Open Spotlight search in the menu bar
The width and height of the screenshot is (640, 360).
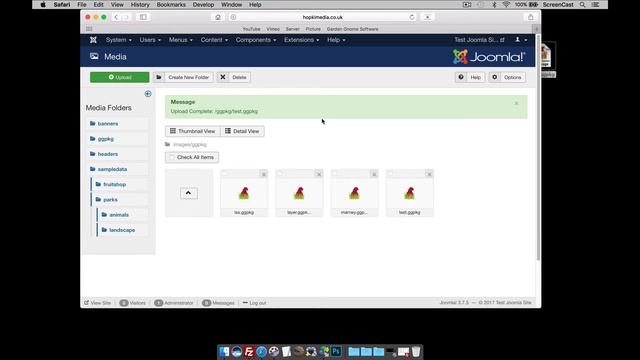click(x=582, y=5)
